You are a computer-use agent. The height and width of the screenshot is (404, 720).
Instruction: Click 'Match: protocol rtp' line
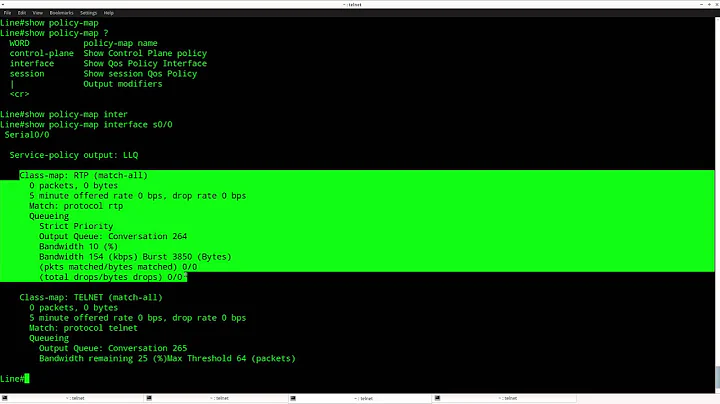pyautogui.click(x=76, y=206)
